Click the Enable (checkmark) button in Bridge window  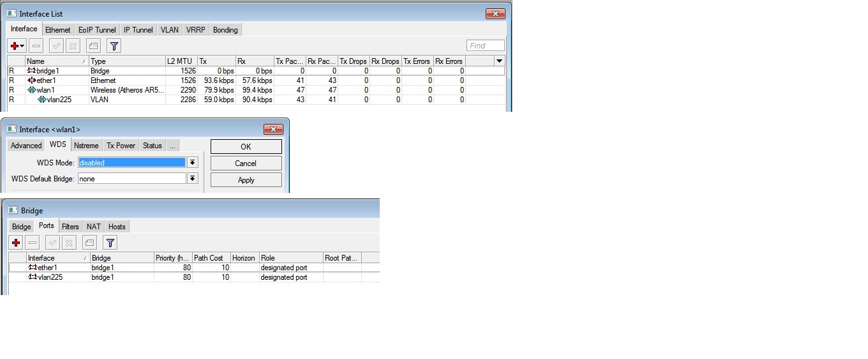pyautogui.click(x=53, y=243)
